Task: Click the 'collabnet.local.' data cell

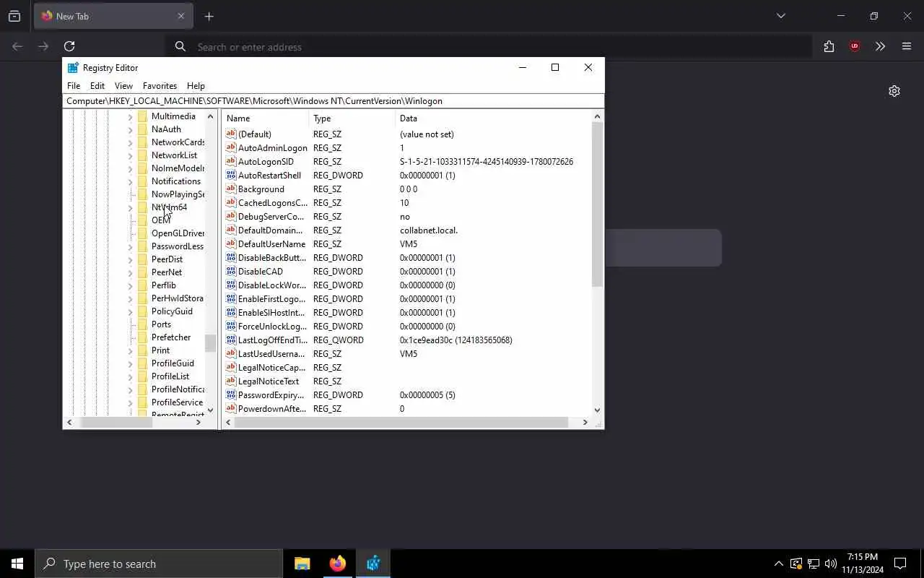Action: click(x=429, y=230)
